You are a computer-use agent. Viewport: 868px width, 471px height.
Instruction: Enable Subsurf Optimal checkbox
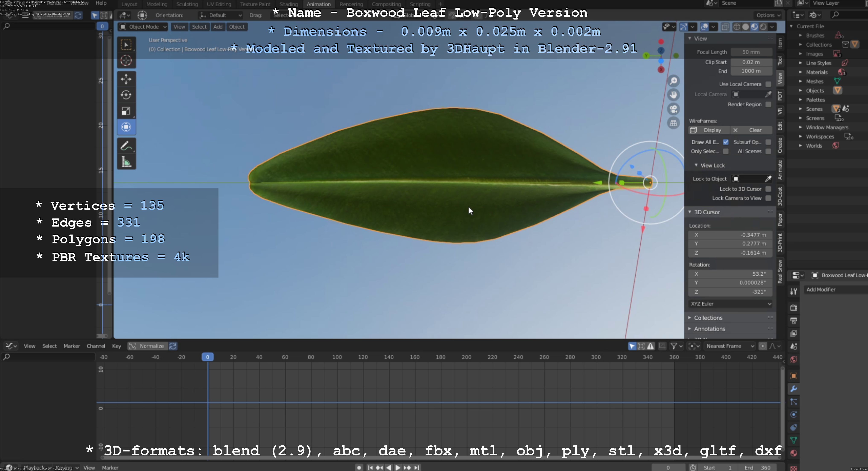(768, 142)
